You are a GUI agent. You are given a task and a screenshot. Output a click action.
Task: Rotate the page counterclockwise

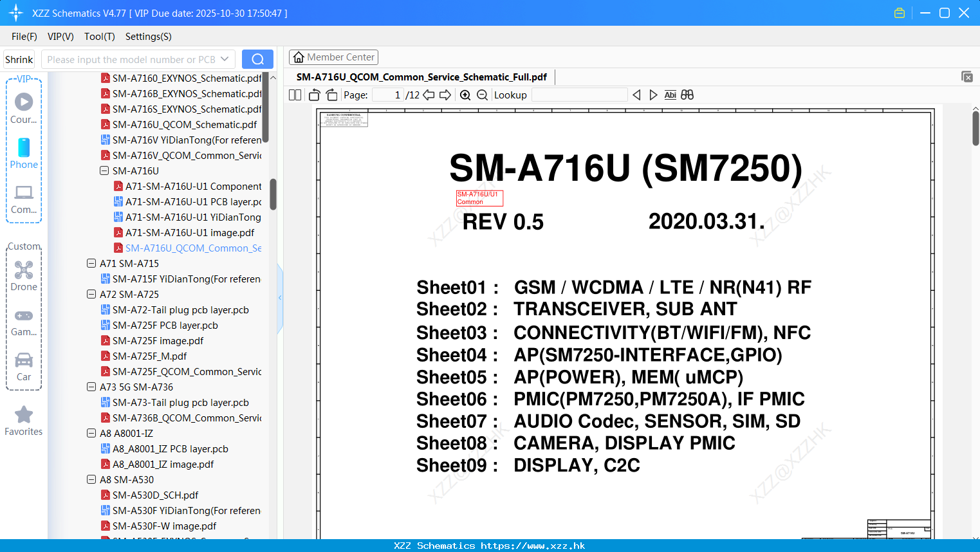314,95
